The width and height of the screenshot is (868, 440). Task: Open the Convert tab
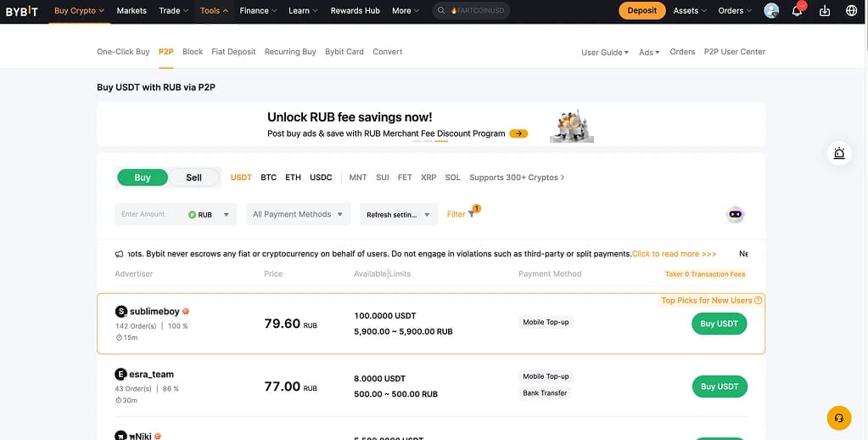[387, 52]
